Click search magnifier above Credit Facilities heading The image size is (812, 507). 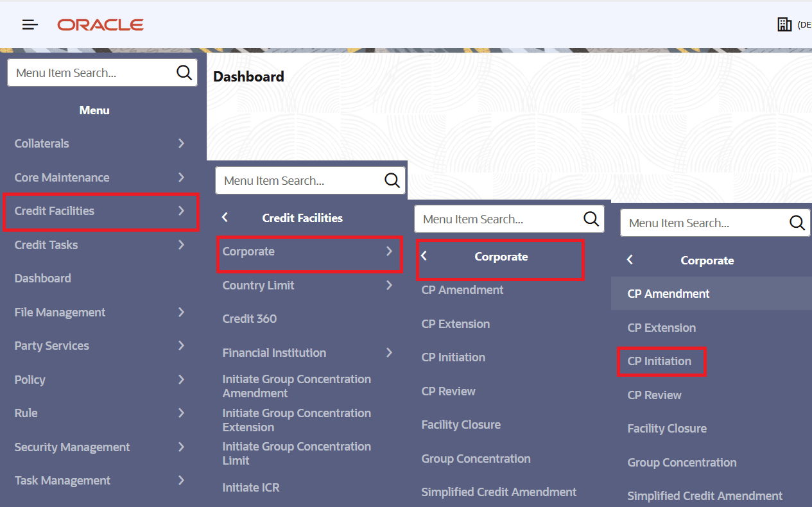click(392, 180)
